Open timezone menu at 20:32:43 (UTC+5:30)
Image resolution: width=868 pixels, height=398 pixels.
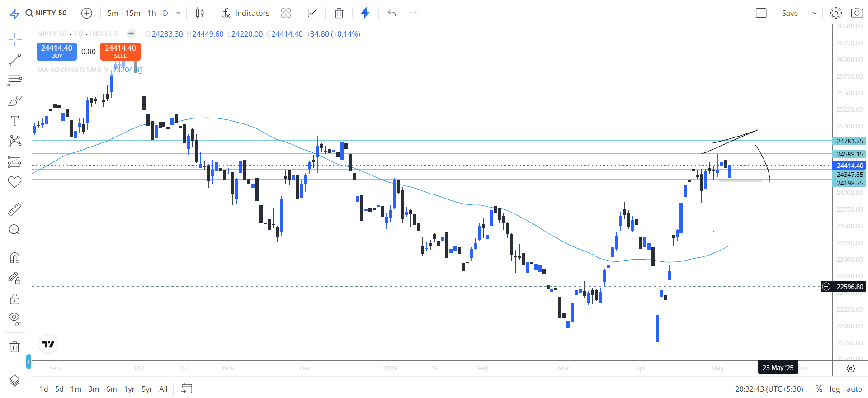769,389
